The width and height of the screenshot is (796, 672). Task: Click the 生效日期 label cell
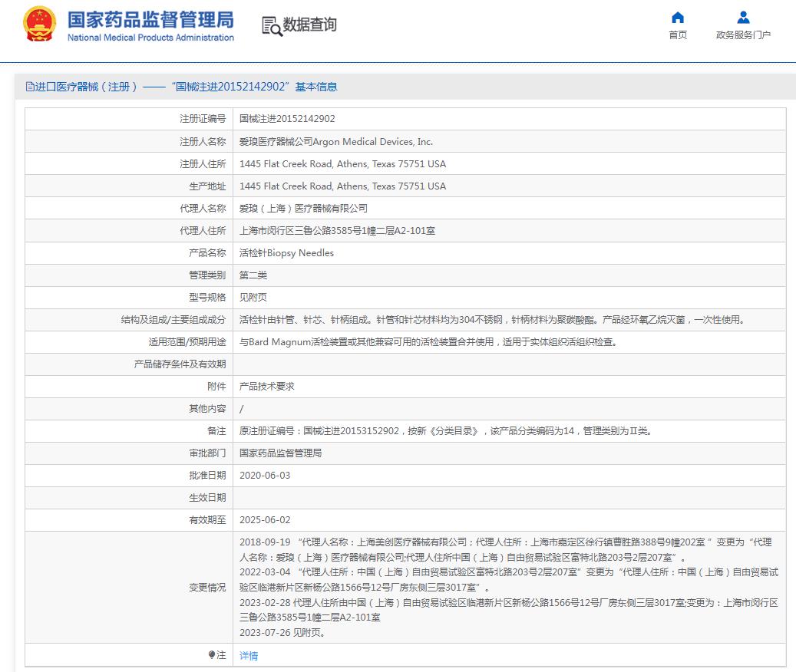pyautogui.click(x=129, y=498)
